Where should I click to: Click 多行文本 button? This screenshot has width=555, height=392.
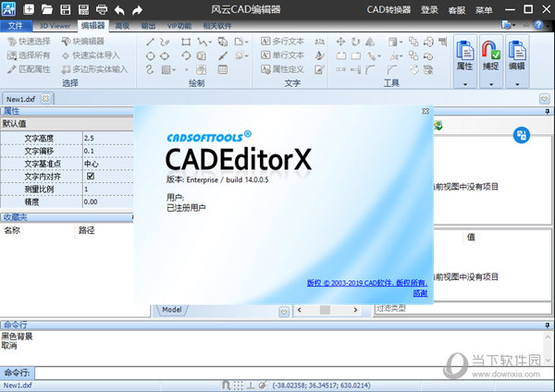(x=282, y=42)
